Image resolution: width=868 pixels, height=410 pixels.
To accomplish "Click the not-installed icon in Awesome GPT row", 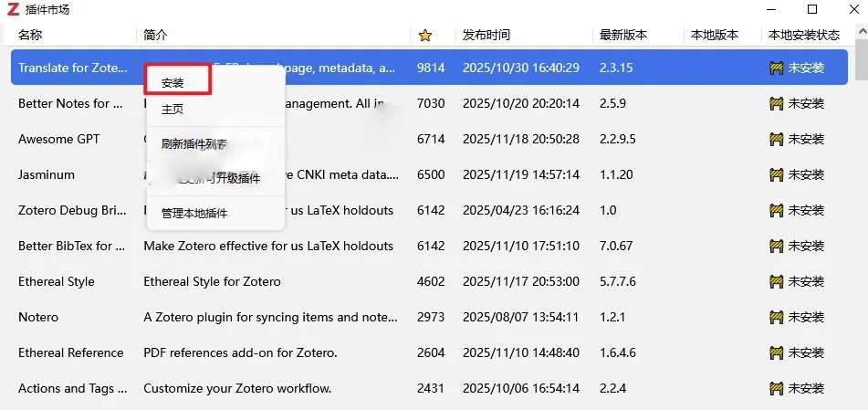I will [x=777, y=139].
